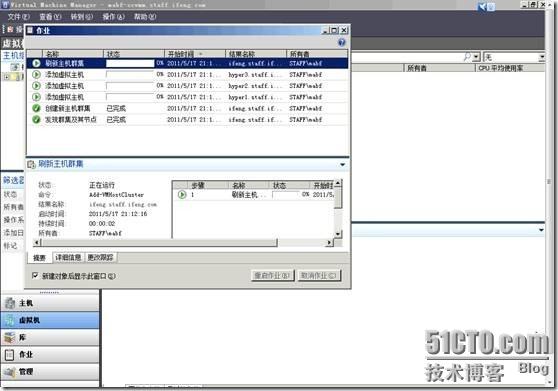Screen dimensions: 558x391
Task: Click running icon of 刷新主机群集 job row
Action: (36, 63)
